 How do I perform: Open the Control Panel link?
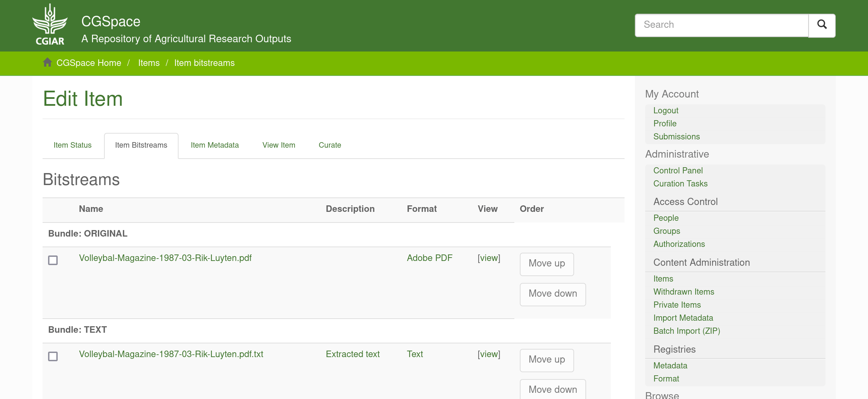click(x=678, y=170)
